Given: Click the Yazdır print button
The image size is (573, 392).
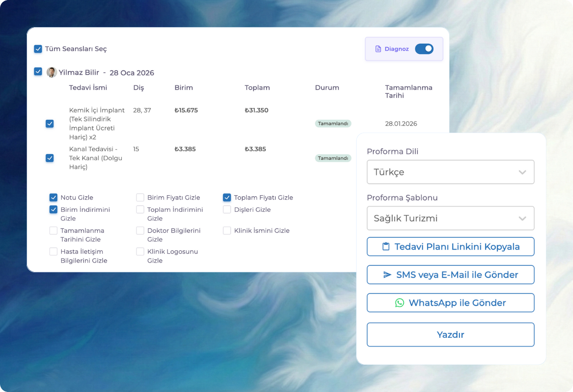Looking at the screenshot, I should [x=450, y=334].
